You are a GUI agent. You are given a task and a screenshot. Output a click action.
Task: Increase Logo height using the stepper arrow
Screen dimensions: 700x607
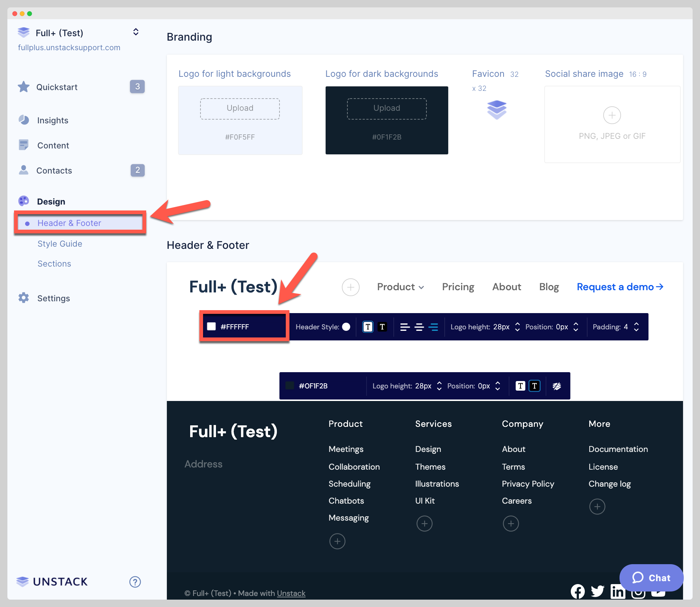[517, 324]
